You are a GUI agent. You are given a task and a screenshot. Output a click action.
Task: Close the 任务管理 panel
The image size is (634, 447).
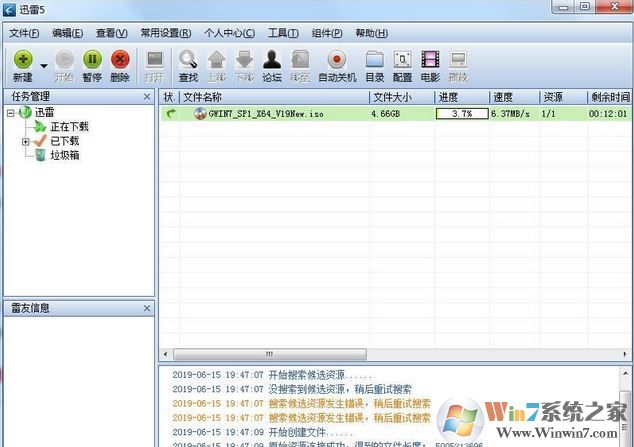point(146,97)
